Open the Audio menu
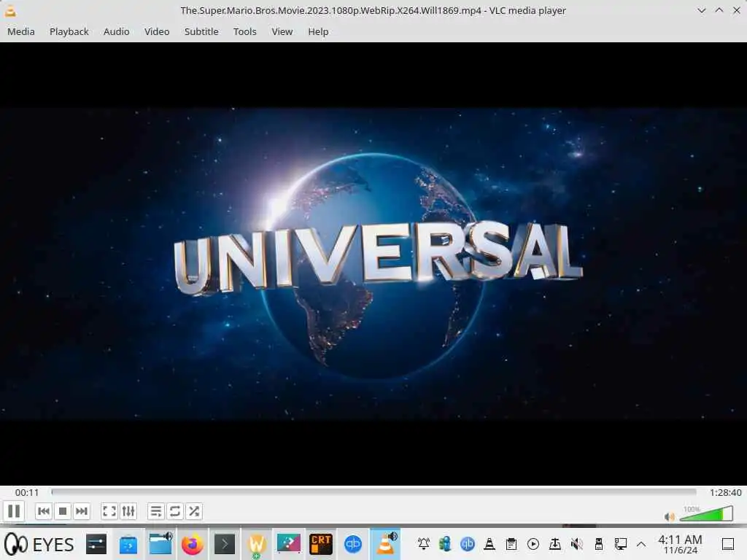747x560 pixels. pos(116,31)
